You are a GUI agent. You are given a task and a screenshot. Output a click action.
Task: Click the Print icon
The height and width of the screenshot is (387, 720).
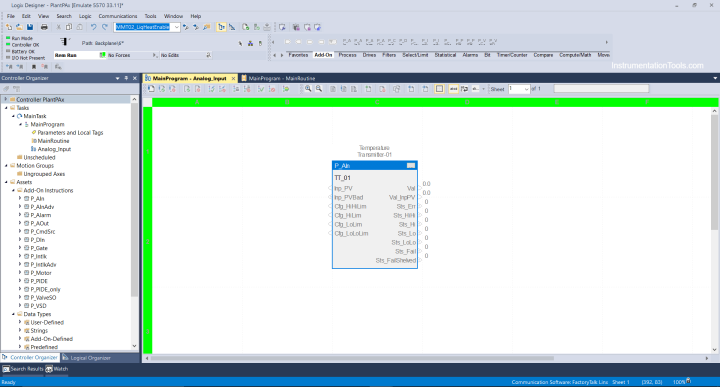(x=44, y=27)
